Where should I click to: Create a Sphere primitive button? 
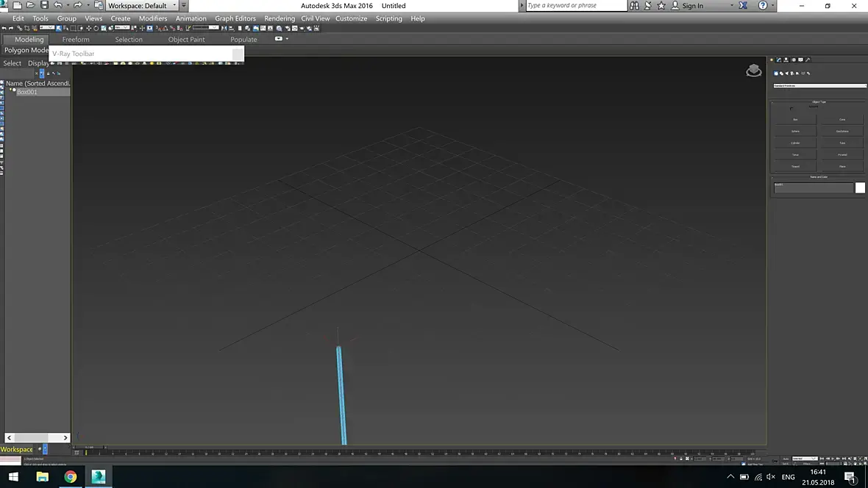click(795, 131)
